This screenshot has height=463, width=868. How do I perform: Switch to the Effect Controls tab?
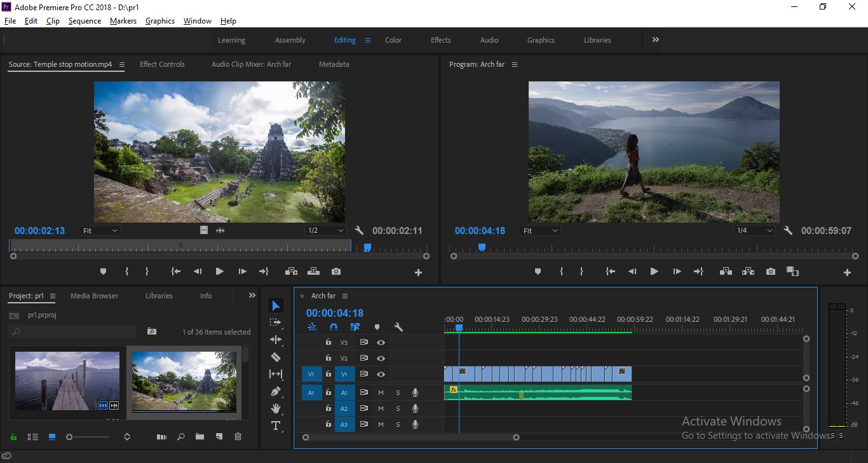coord(162,64)
